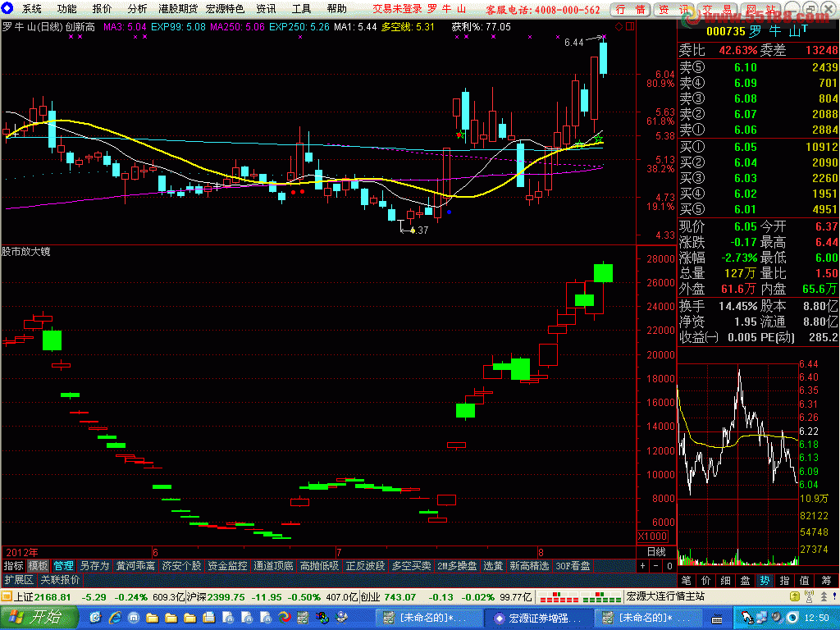The image size is (840, 630).
Task: Click the orange icon before 上证 index
Action: point(6,596)
